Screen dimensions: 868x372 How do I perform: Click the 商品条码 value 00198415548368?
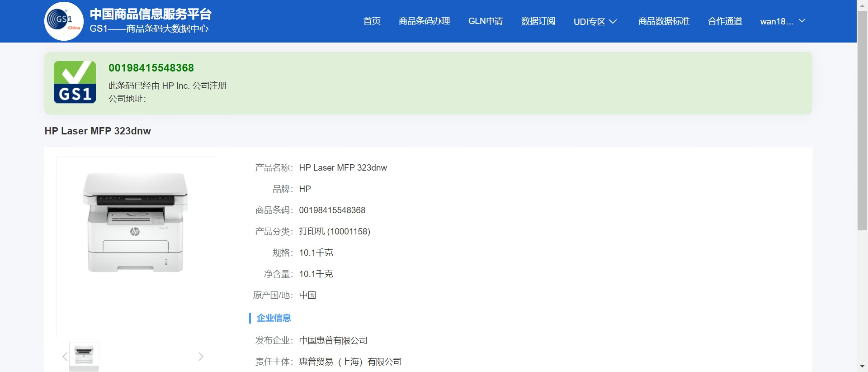pos(332,210)
